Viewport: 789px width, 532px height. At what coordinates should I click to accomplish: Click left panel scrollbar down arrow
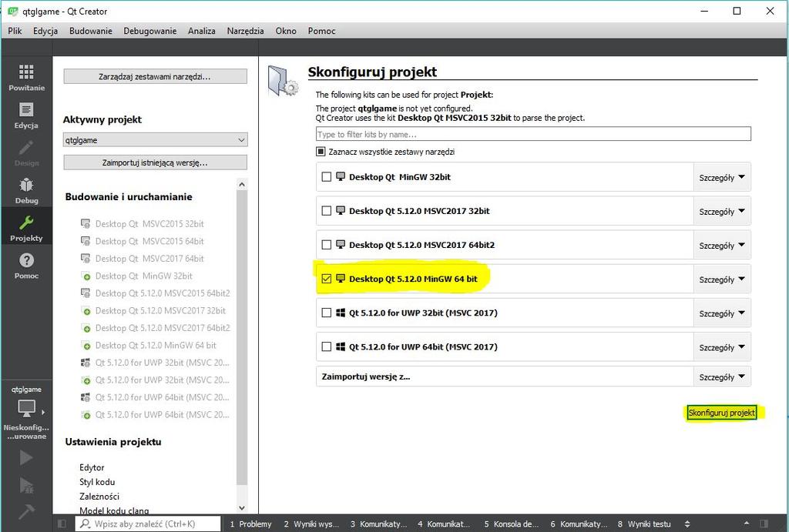click(242, 508)
